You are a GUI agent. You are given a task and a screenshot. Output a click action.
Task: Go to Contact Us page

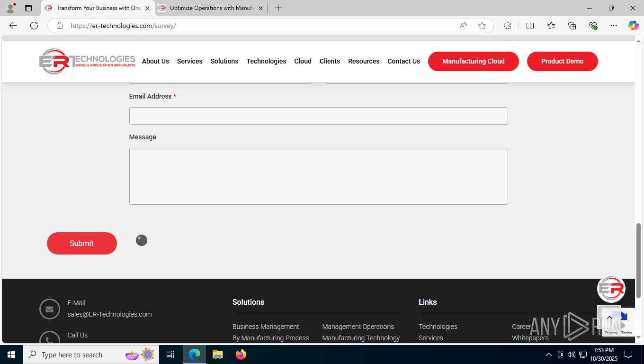[x=403, y=61]
